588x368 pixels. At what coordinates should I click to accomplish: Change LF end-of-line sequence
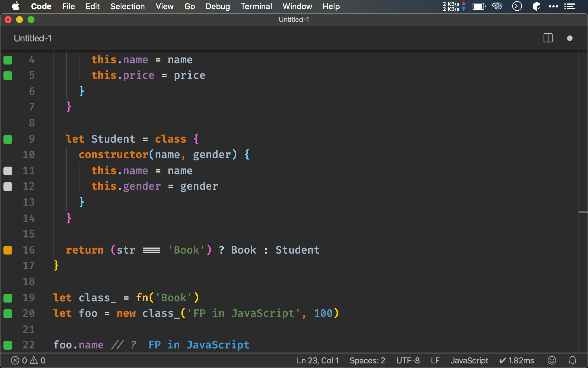tap(435, 360)
